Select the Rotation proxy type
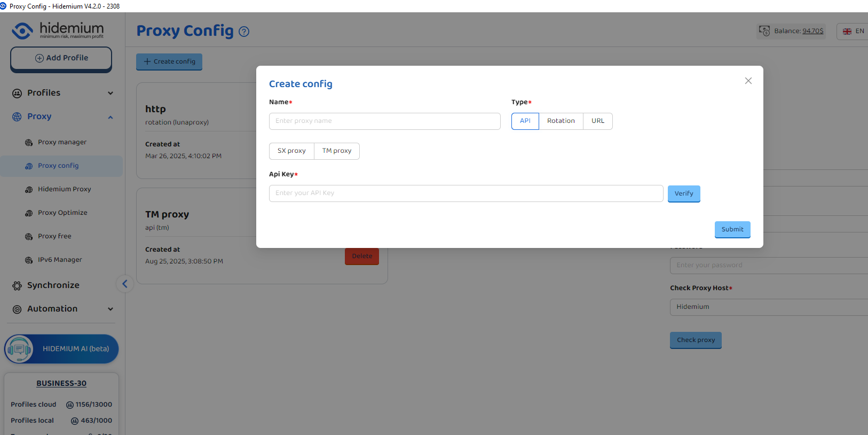868x435 pixels. click(x=561, y=121)
